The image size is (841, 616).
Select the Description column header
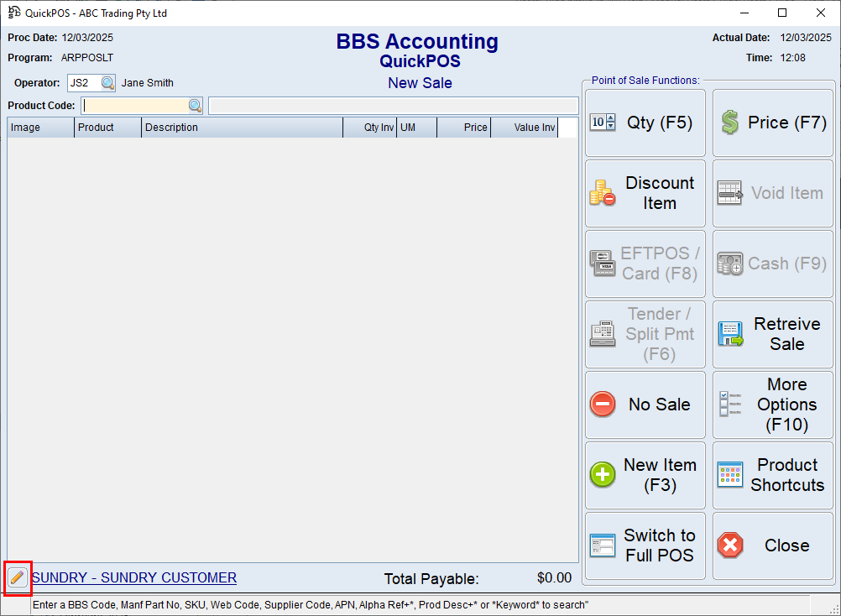coord(171,128)
